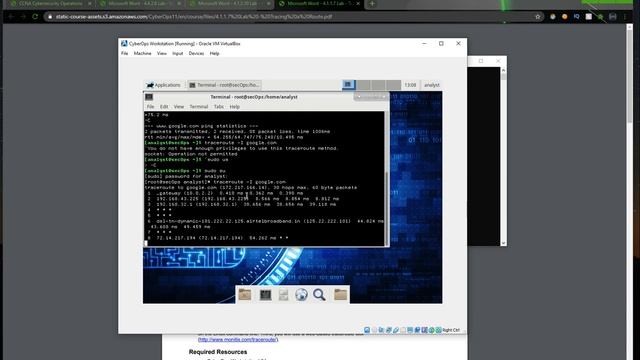Click the 13:08 clock on the guest panel
Image resolution: width=640 pixels, height=360 pixels.
click(410, 85)
